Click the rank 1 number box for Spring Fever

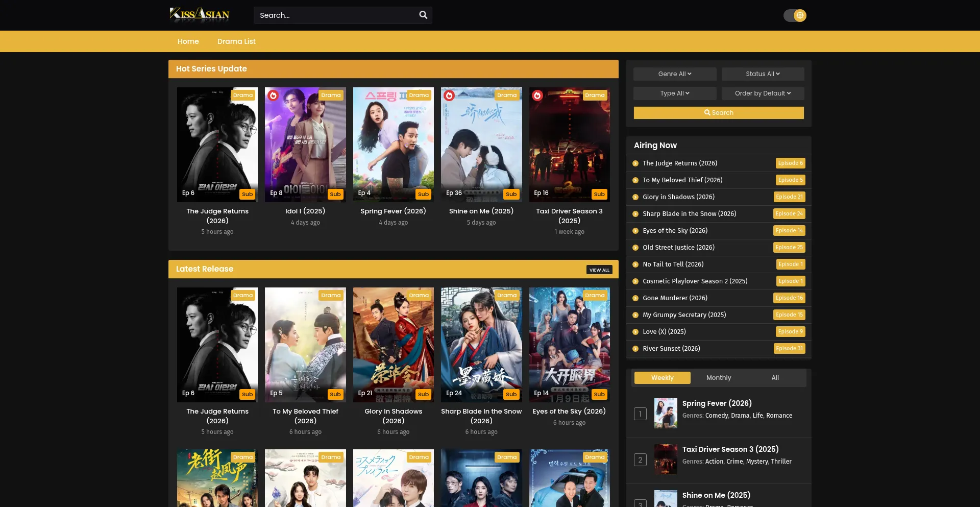point(640,414)
